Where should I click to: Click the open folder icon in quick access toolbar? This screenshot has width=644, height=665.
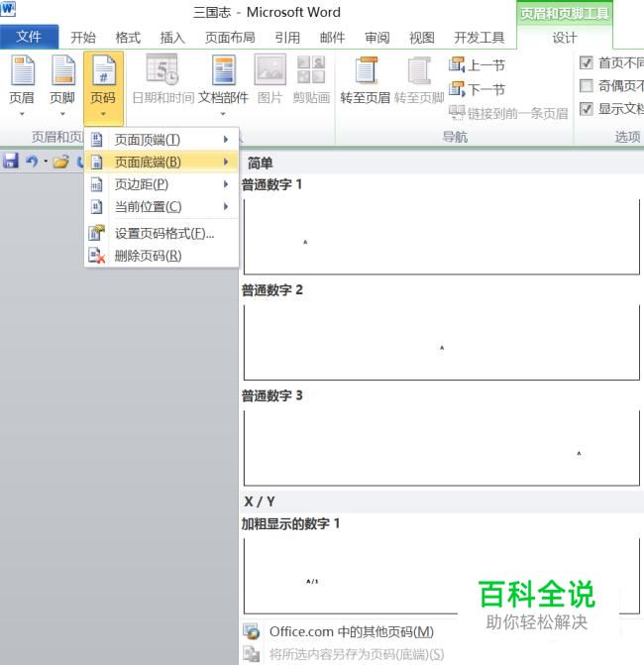tap(60, 162)
